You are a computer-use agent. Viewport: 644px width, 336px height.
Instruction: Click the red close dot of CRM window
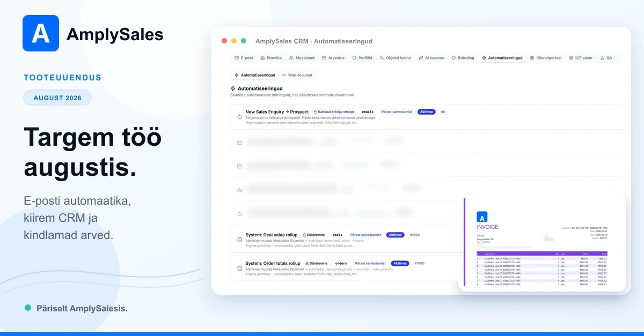(224, 41)
